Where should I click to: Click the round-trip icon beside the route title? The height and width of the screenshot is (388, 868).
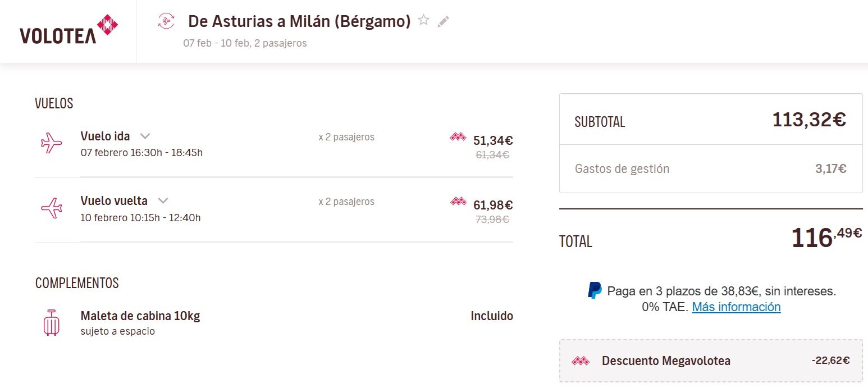click(x=166, y=21)
